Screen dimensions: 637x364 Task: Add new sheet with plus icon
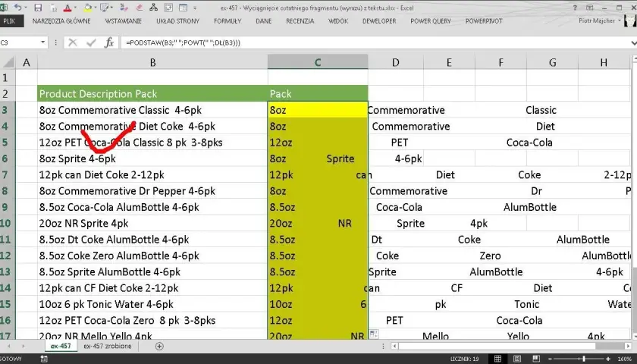click(159, 346)
